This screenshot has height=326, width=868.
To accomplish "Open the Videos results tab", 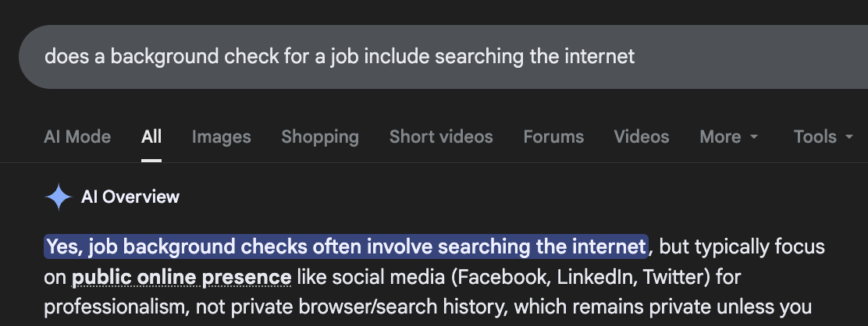I will [x=642, y=137].
